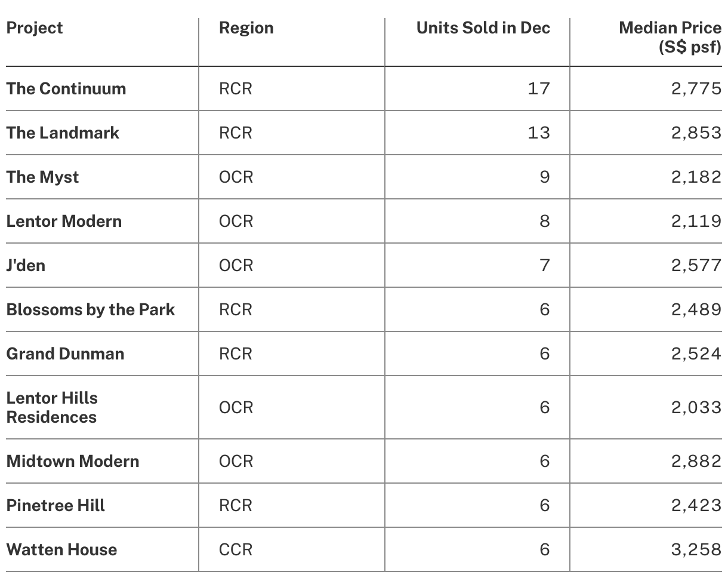
Task: Click Midtown Modern project name
Action: (x=73, y=461)
